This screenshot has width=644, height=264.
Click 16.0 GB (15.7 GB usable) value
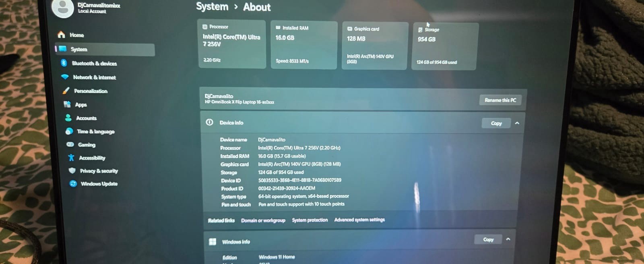pos(282,156)
